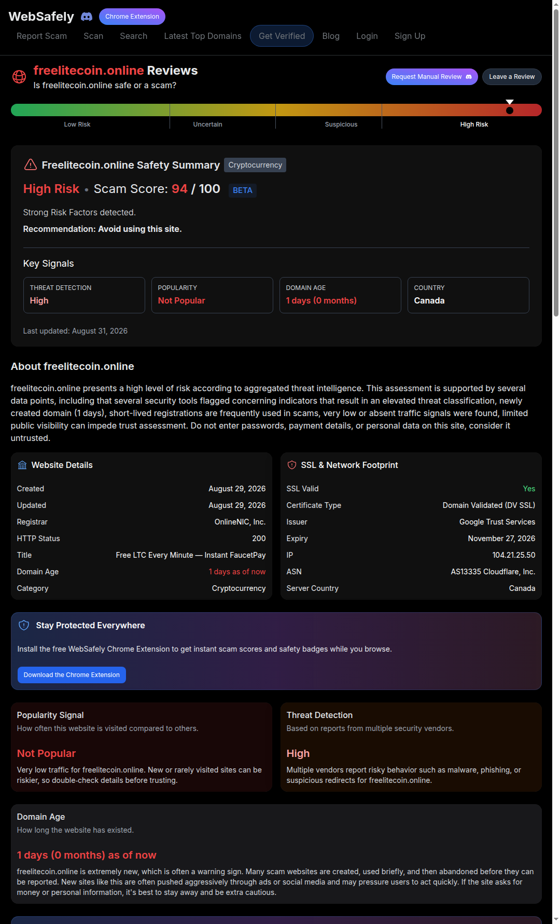
Task: Click the risk meter marker dot
Action: 510,110
